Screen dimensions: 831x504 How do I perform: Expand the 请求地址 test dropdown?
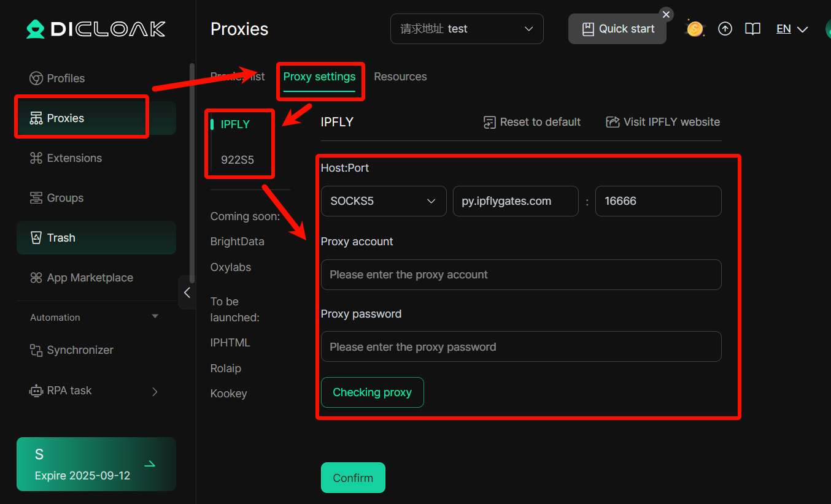pyautogui.click(x=466, y=28)
